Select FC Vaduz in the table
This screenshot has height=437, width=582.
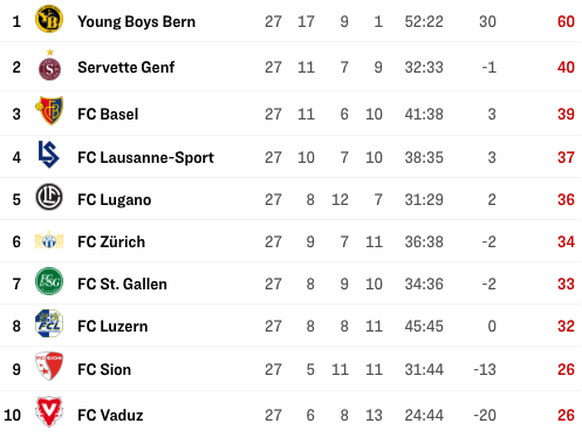[x=110, y=415]
